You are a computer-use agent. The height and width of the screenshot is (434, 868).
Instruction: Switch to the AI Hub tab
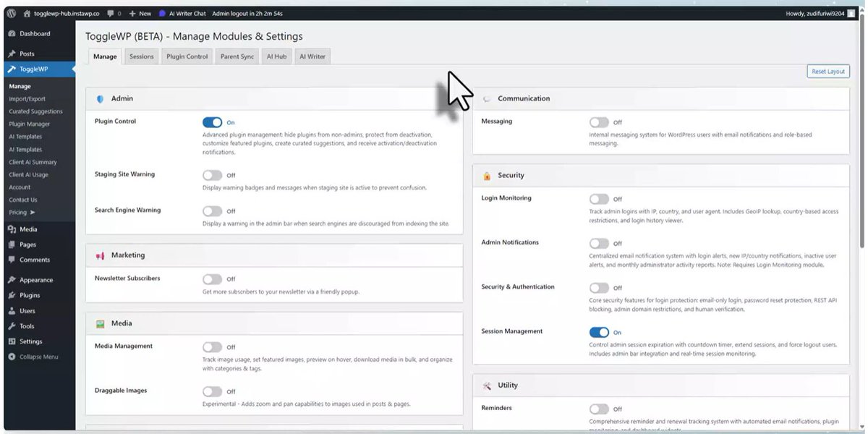[276, 56]
